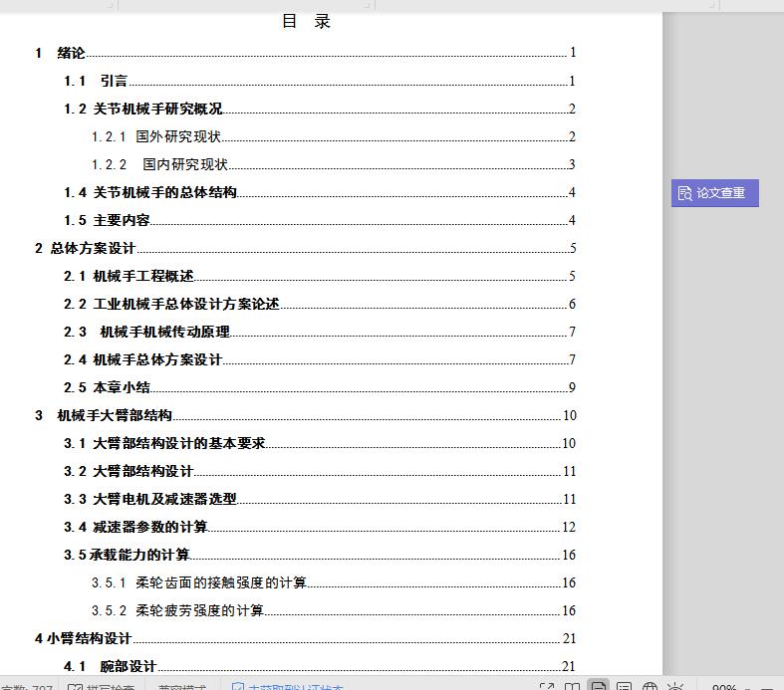Image resolution: width=784 pixels, height=690 pixels.
Task: Jump to '2 总体方案设计' chapter entry
Action: pyautogui.click(x=306, y=248)
